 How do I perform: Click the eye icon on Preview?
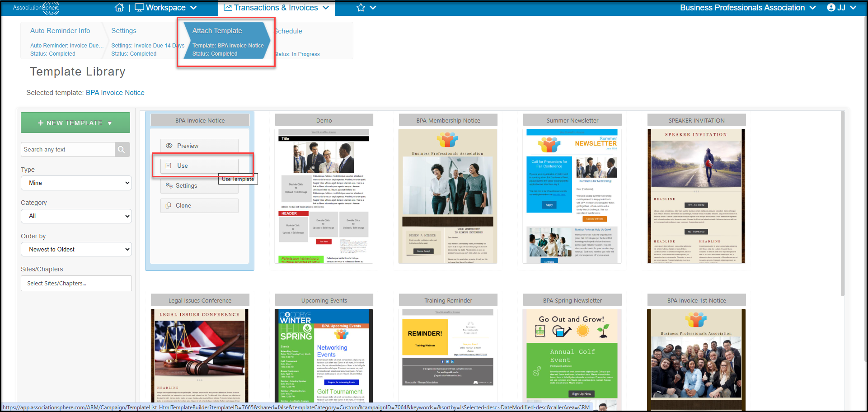tap(169, 146)
